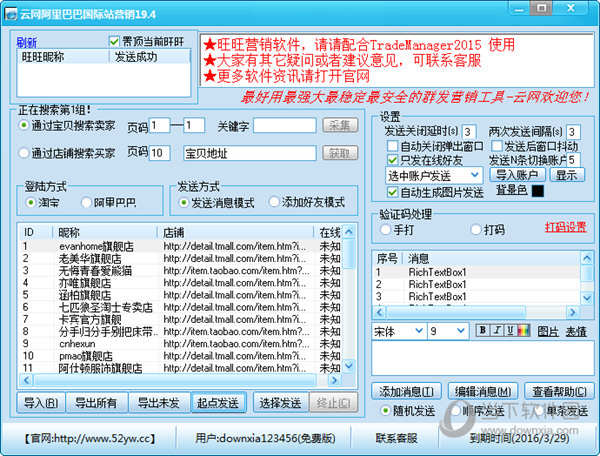Click 选择发送 button
Viewport: 600px width, 456px height.
point(280,402)
